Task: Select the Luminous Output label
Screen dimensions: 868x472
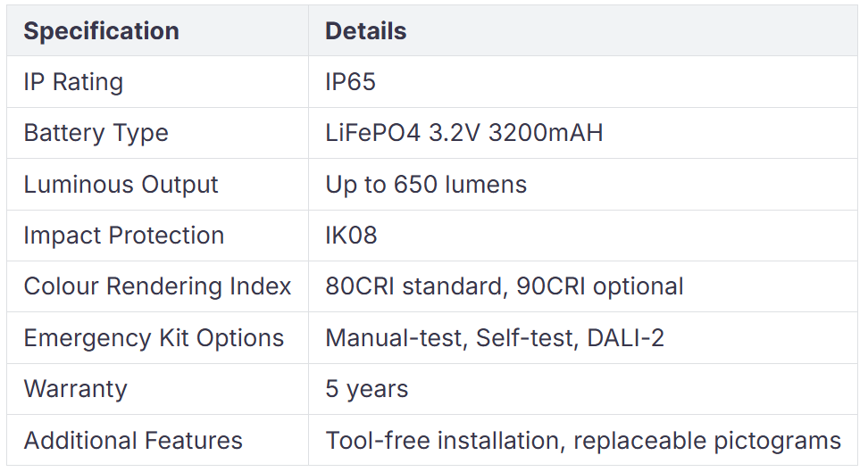Action: click(x=121, y=185)
